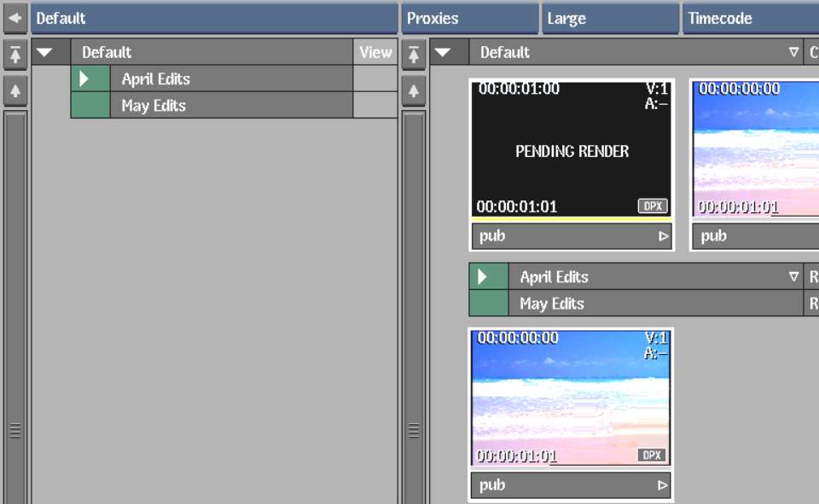The image size is (819, 504).
Task: Jump to top in right clip panel
Action: coord(414,53)
